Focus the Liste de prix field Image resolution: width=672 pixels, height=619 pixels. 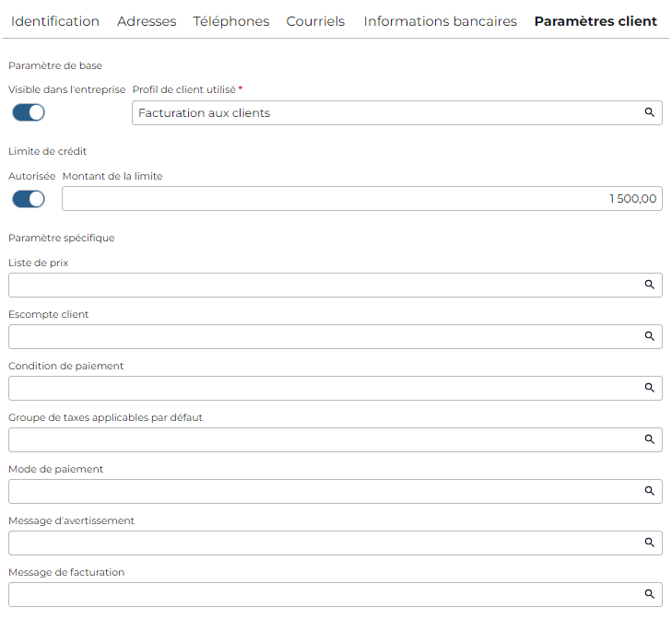[336, 285]
